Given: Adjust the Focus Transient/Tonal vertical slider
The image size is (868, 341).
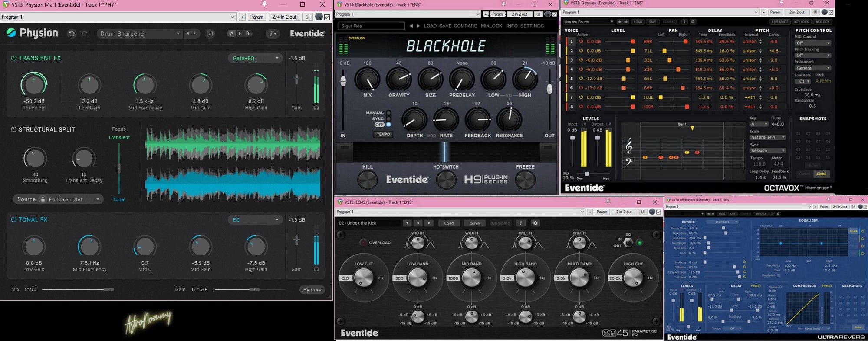Looking at the screenshot, I should (x=119, y=168).
